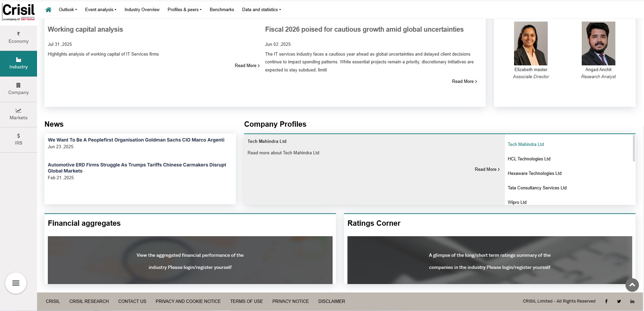This screenshot has width=644, height=311.
Task: Open Industry Overview menu item
Action: coord(142,10)
